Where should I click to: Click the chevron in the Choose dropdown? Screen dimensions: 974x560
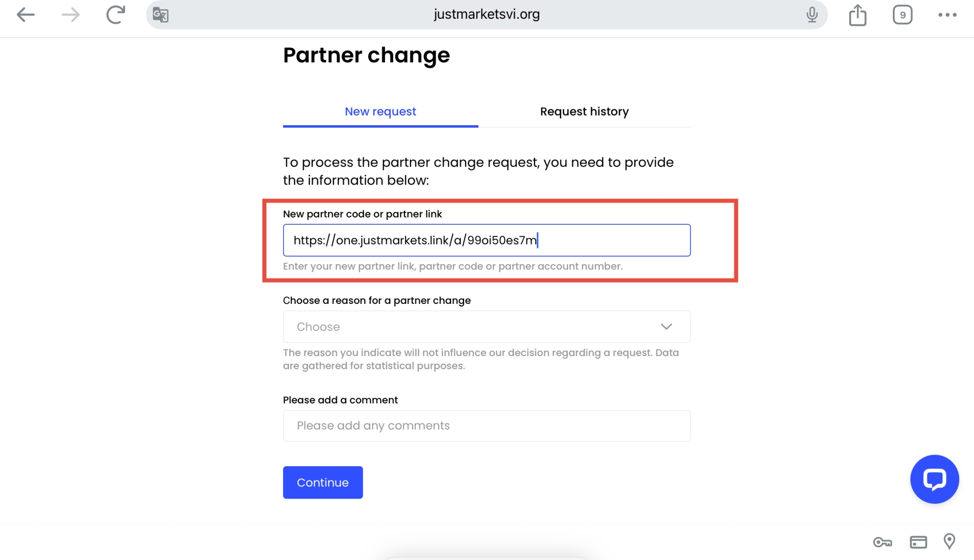pos(666,327)
